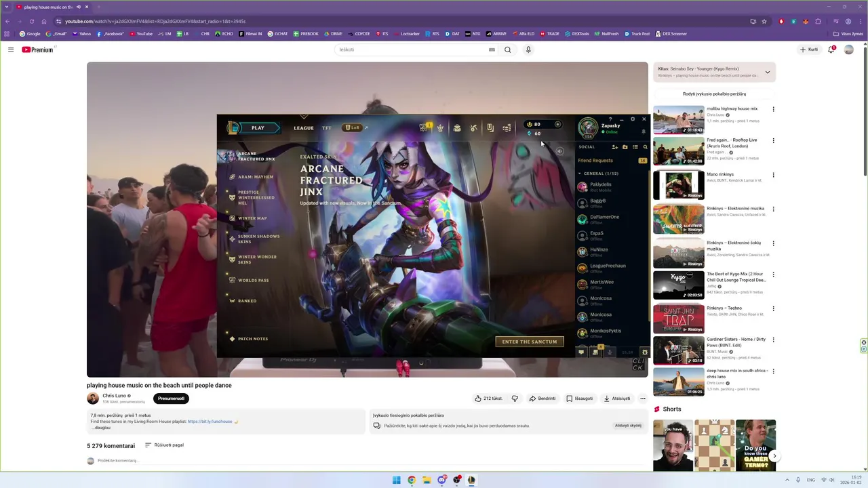The width and height of the screenshot is (868, 488).
Task: Click Friend Requests in Social panel
Action: 595,161
